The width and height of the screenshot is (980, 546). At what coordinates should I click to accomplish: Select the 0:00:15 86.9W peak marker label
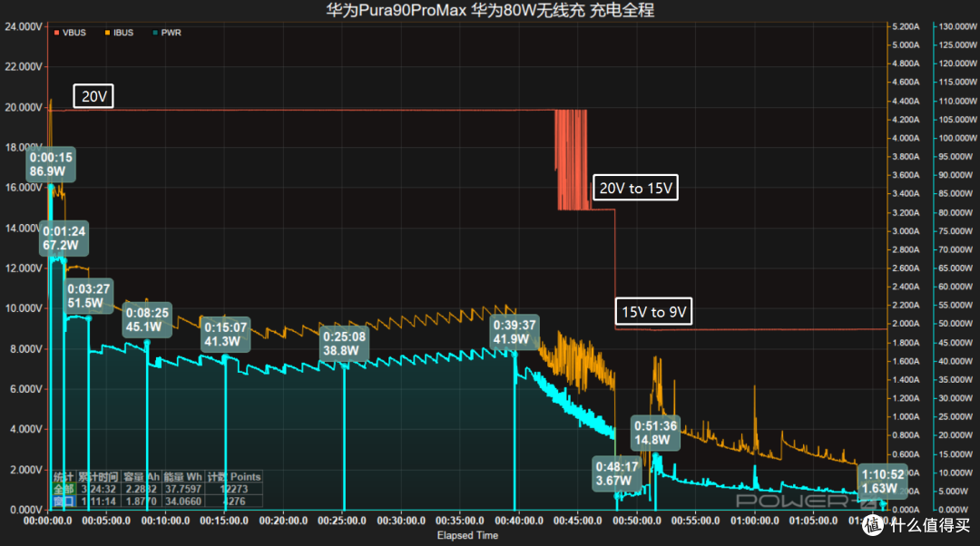(51, 164)
